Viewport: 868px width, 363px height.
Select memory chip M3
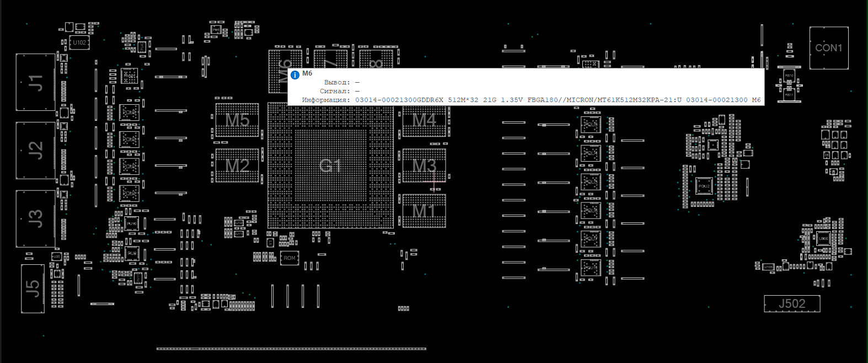tap(424, 166)
